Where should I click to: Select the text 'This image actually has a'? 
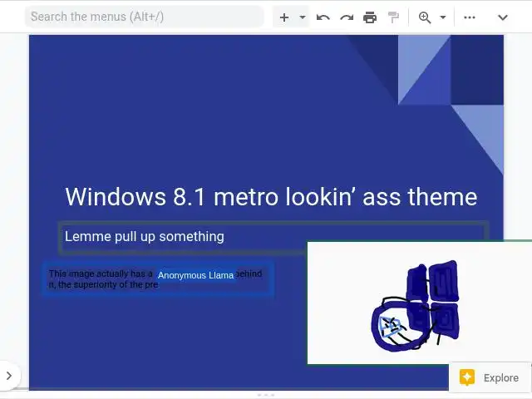(x=101, y=273)
